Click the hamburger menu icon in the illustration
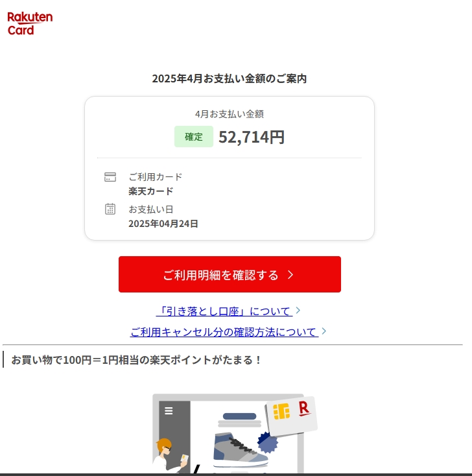Screen dimensions: 472x476 point(169,411)
